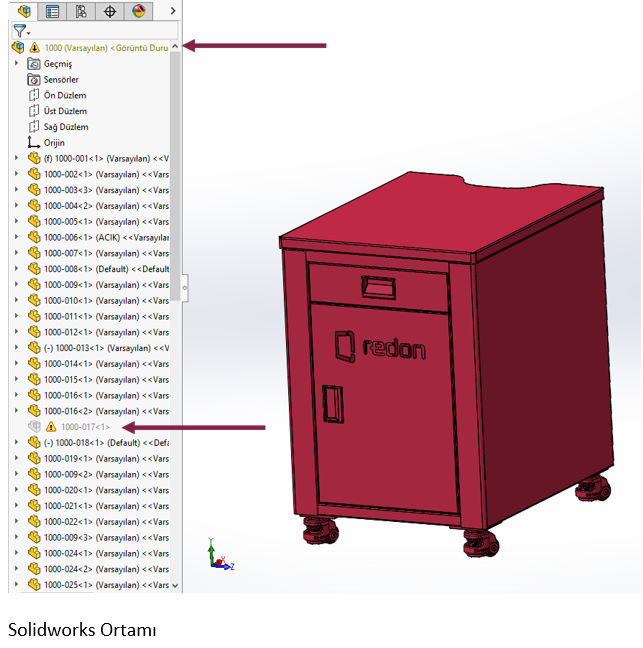Viewport: 643px width, 648px height.
Task: Select the Ön Düzlem plane
Action: (x=65, y=95)
